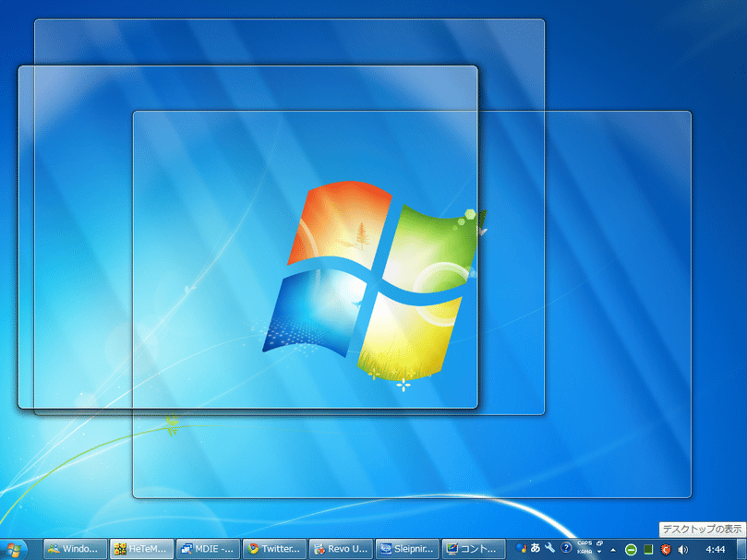Switch to the HeTeM... taskbar button

[x=141, y=549]
